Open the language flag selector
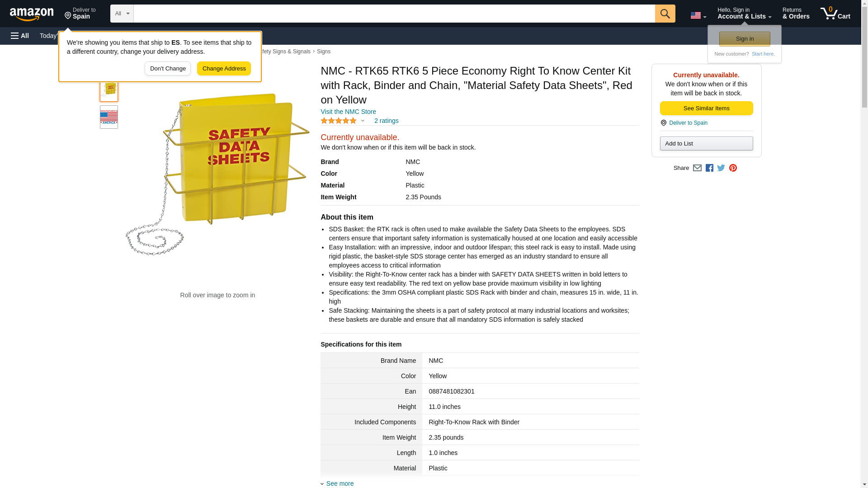The image size is (868, 488). click(698, 15)
